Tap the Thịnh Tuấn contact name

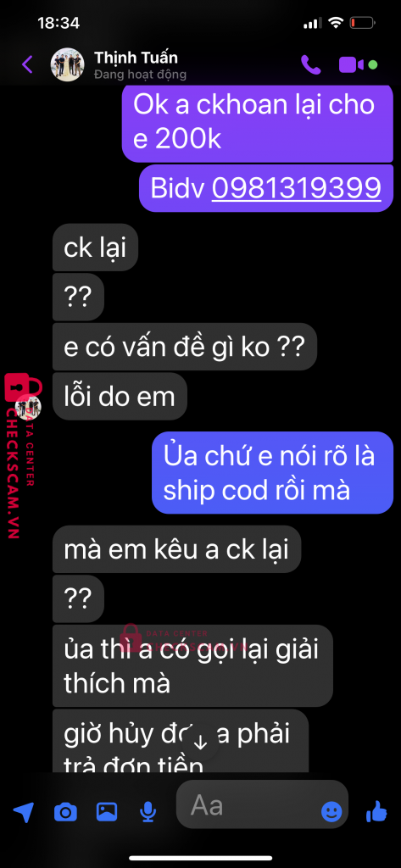tap(136, 58)
